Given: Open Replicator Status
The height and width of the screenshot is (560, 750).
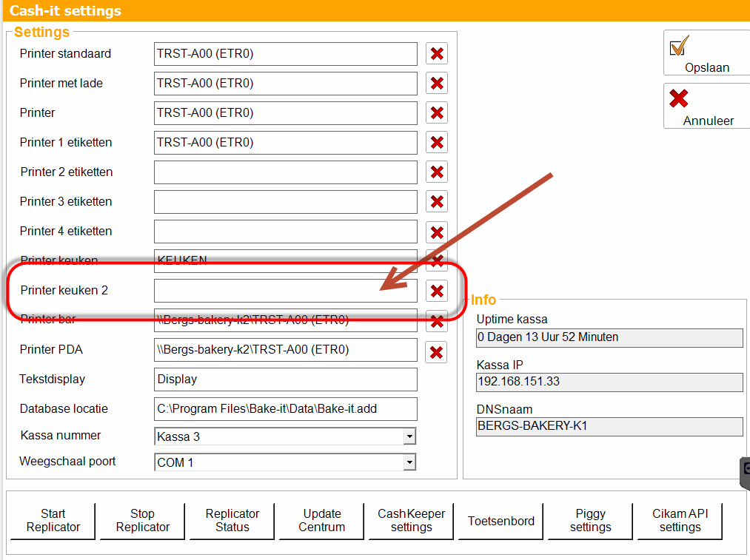Looking at the screenshot, I should pos(232,521).
